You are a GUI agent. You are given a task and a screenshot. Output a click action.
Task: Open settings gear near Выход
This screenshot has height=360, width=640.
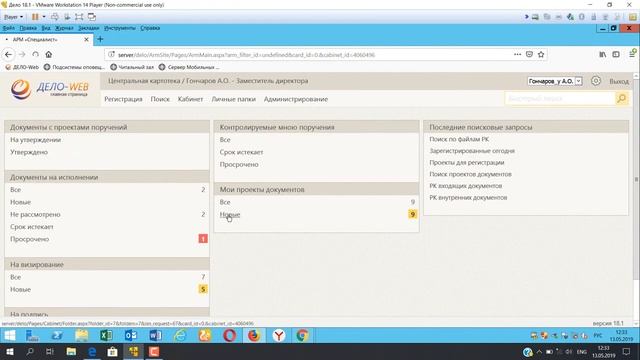click(596, 81)
